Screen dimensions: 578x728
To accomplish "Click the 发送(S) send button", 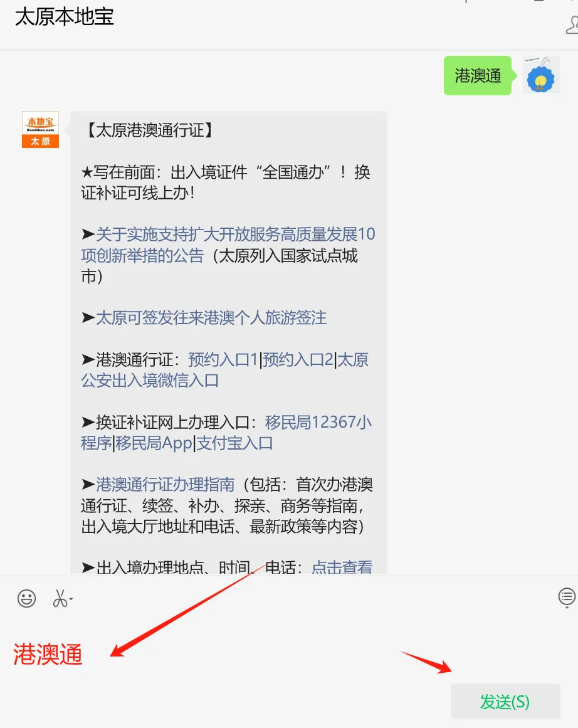I will tap(505, 701).
